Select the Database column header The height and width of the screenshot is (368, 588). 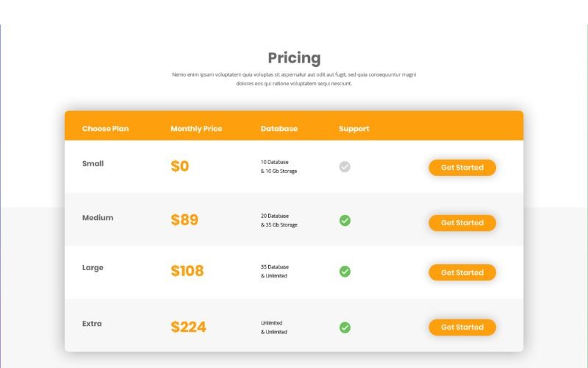[x=279, y=129]
